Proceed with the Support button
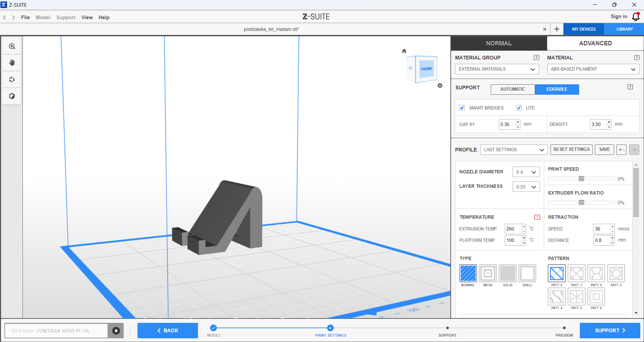Image resolution: width=644 pixels, height=342 pixels. point(610,331)
